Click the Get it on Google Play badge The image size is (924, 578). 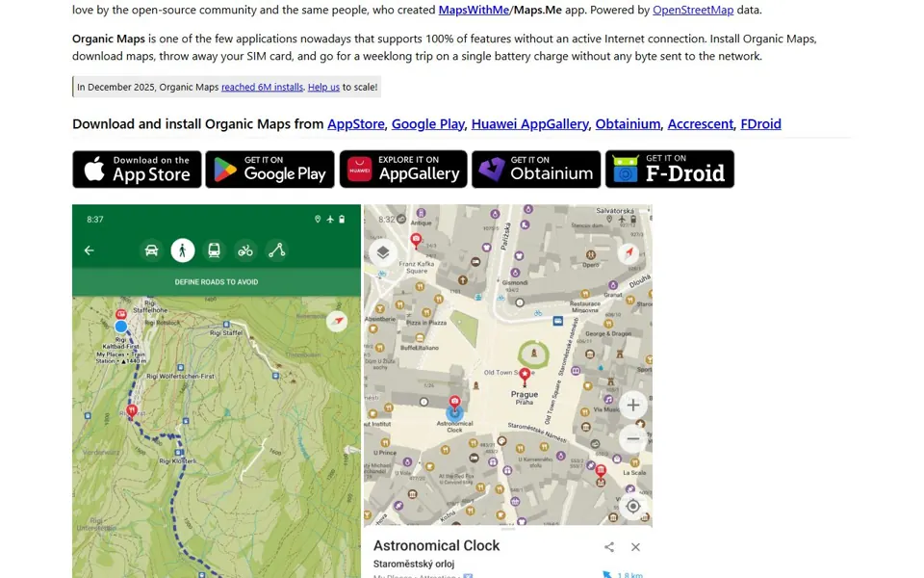pos(269,170)
